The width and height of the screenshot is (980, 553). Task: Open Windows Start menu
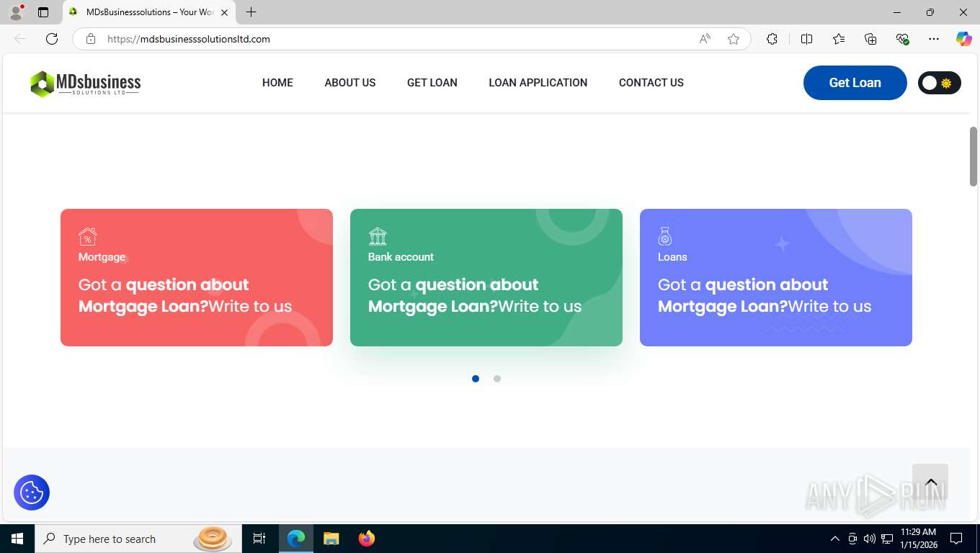pyautogui.click(x=17, y=539)
